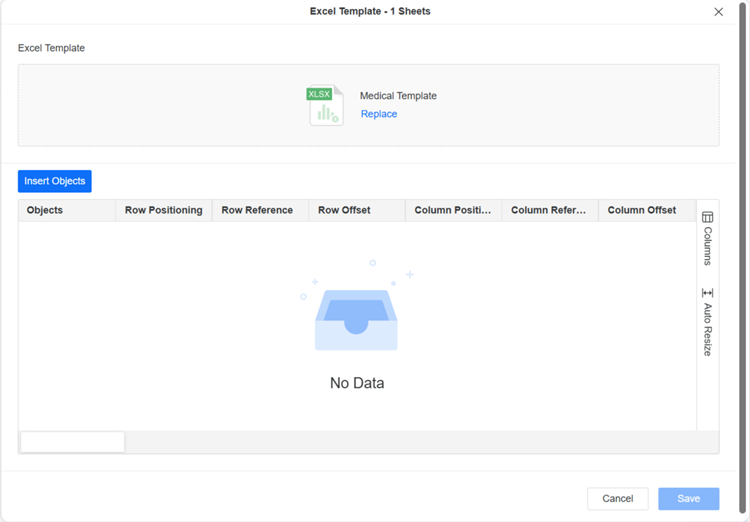Sort by Row Positioning column header
Viewport: 750px width, 522px height.
(163, 211)
